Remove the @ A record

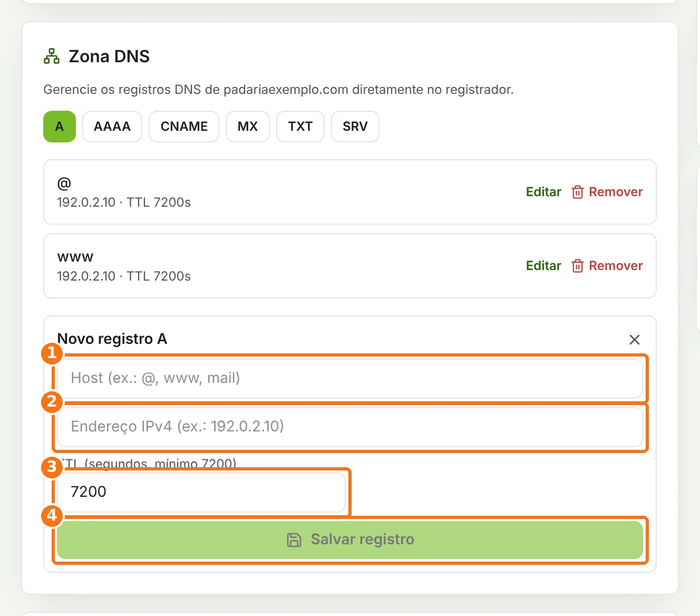tap(607, 192)
